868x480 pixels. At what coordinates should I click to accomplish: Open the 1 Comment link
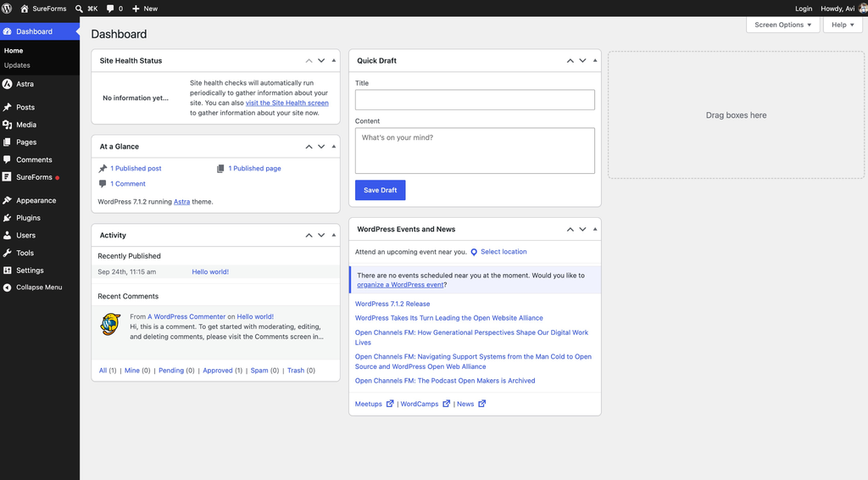pyautogui.click(x=128, y=184)
